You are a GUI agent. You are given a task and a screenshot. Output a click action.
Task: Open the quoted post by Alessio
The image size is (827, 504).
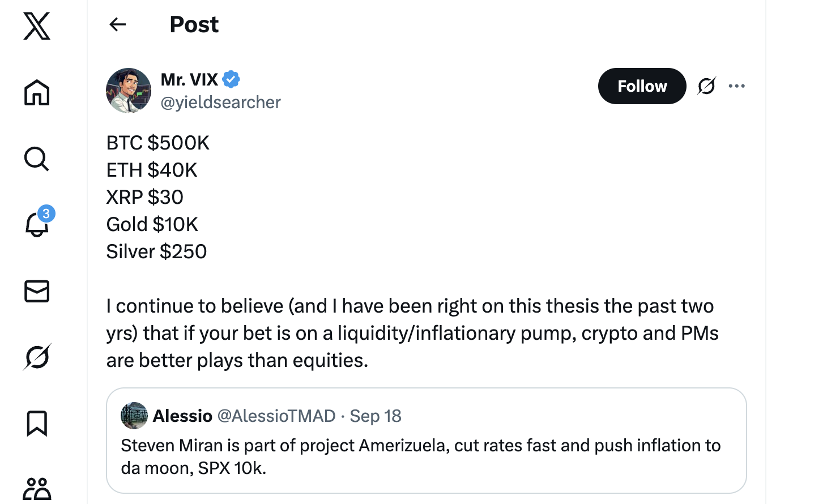point(426,456)
